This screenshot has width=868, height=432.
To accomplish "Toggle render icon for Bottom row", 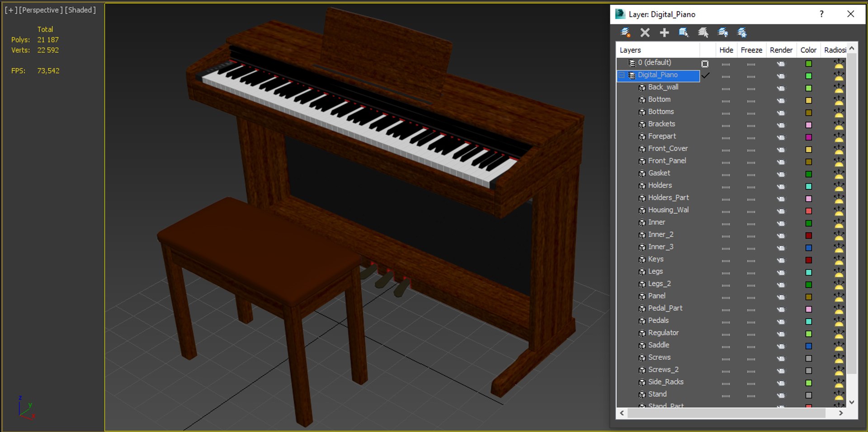I will click(x=781, y=100).
